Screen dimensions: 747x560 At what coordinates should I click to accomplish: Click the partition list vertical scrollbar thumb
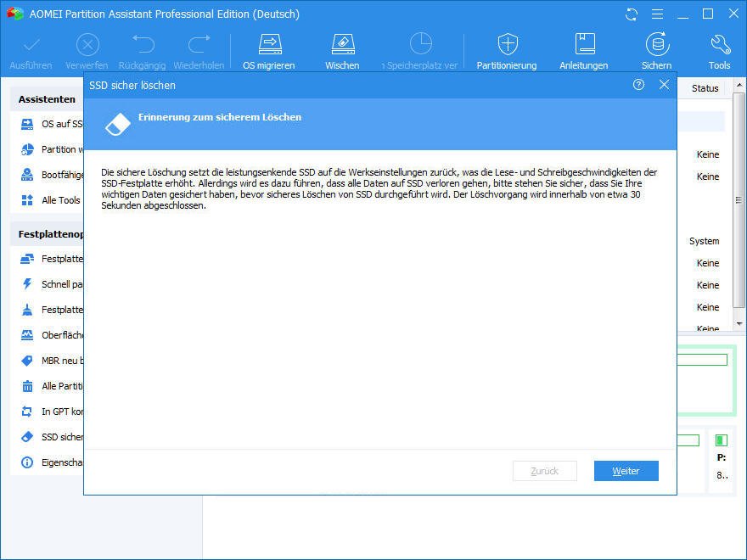739,200
